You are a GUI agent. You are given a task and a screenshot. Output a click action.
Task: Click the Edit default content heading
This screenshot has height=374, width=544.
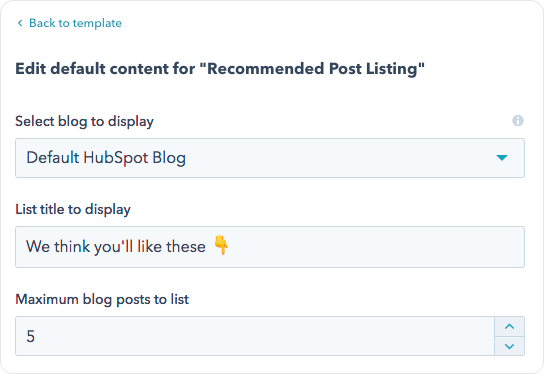[220, 69]
